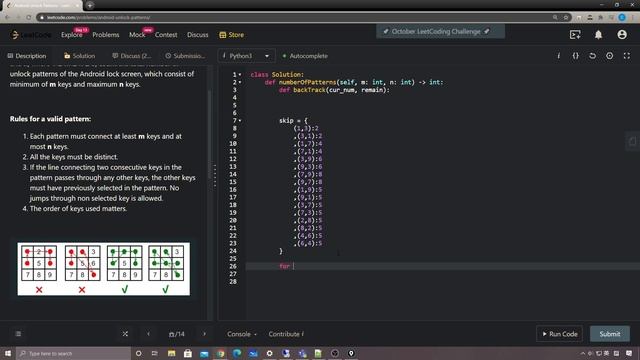Screen dimensions: 640x360
Task: Switch to Chrome in the taskbar
Action: (220, 353)
